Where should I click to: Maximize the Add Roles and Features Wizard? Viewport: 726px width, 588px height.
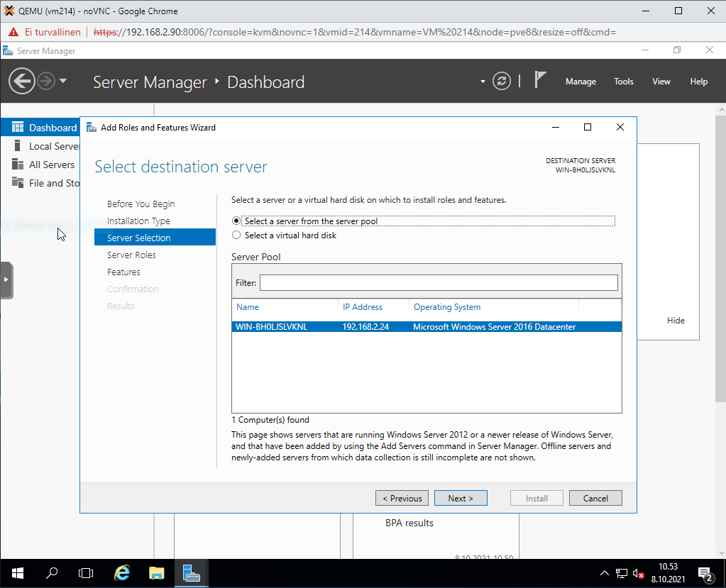pyautogui.click(x=588, y=127)
